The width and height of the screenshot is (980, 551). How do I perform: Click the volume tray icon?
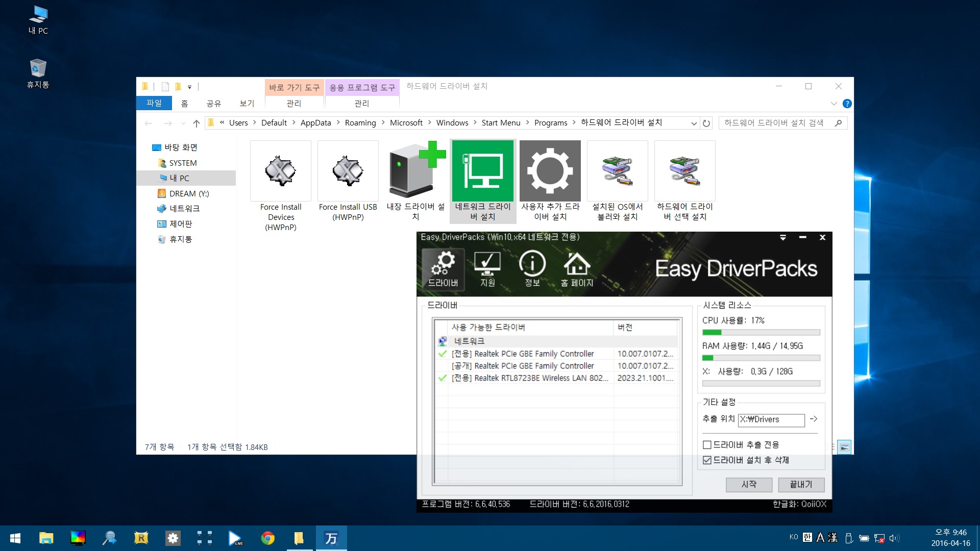(x=894, y=538)
